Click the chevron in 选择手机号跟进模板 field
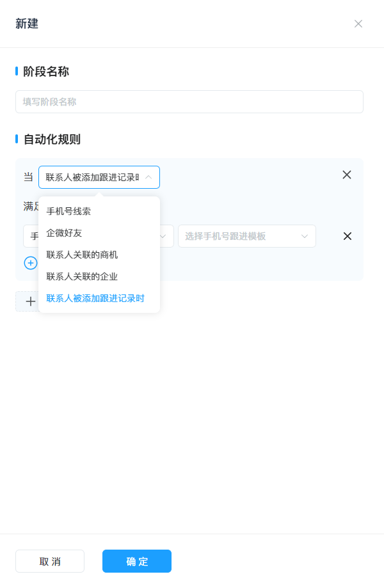The height and width of the screenshot is (588, 384). pyautogui.click(x=305, y=236)
